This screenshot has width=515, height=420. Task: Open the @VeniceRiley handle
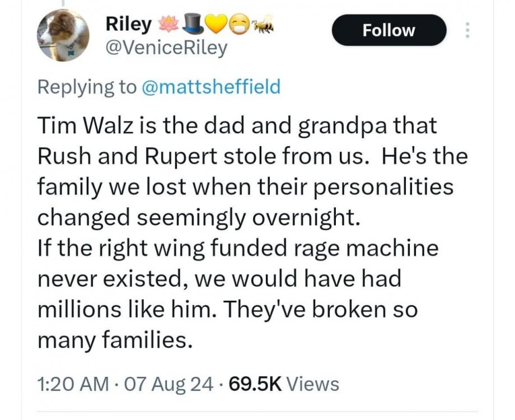pos(166,48)
